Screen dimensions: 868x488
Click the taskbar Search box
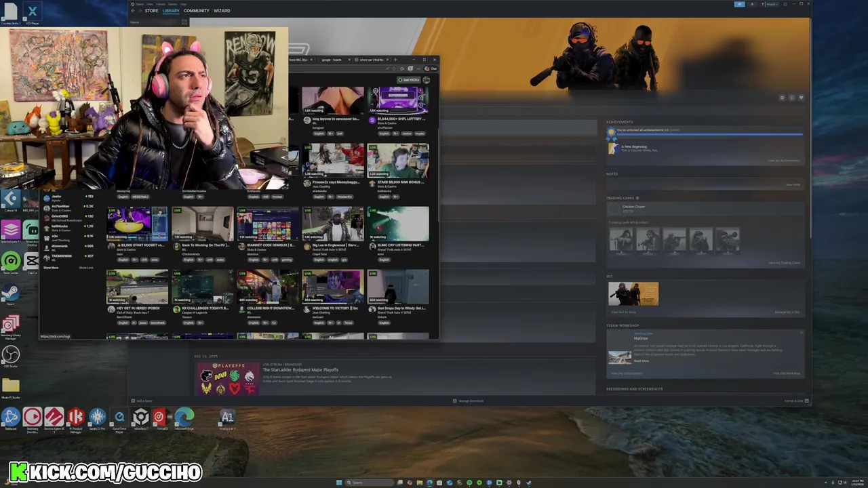point(370,483)
